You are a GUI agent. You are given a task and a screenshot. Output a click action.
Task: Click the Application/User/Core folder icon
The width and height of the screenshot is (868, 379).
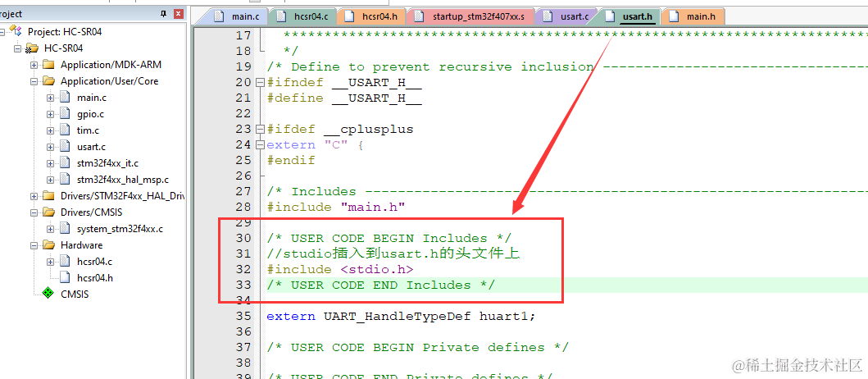click(49, 81)
